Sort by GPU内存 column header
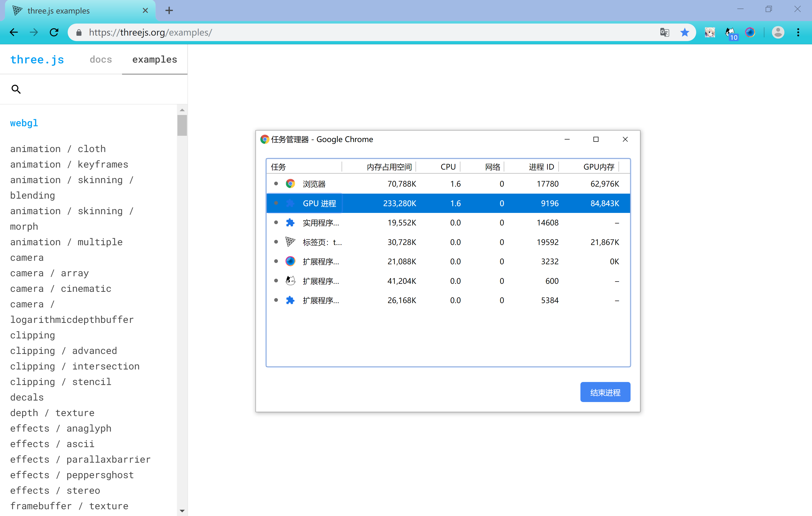Screen dimensions: 812x516 point(598,167)
